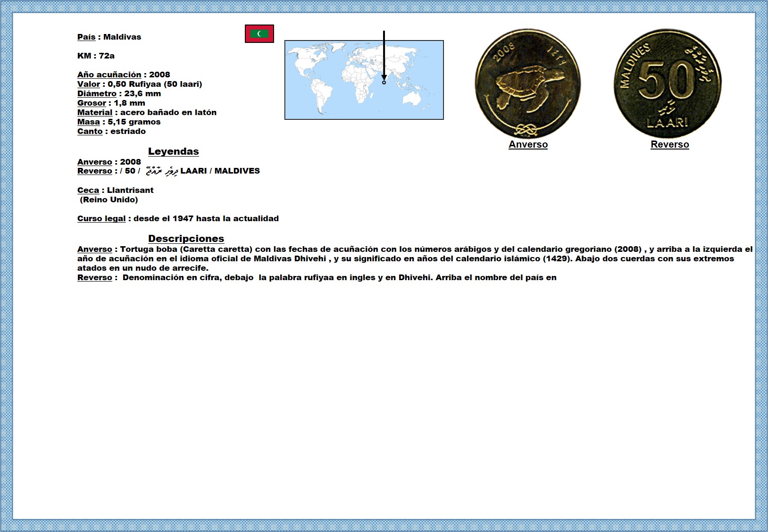Click "Grosor : 1,8 mm" line
The image size is (768, 532).
[x=111, y=103]
